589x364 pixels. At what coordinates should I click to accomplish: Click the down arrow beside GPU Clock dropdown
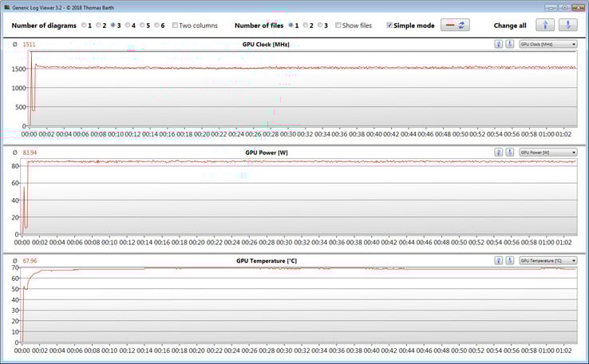pos(510,45)
